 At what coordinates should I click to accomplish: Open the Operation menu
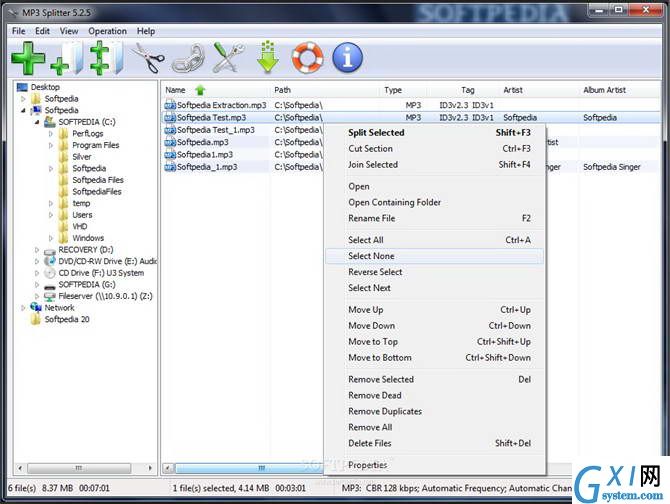(x=107, y=31)
